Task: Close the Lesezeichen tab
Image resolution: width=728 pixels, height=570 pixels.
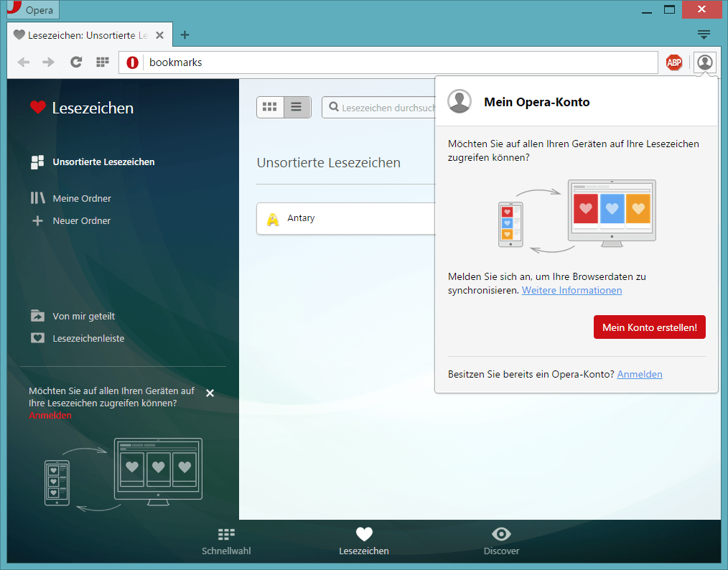Action: [159, 35]
